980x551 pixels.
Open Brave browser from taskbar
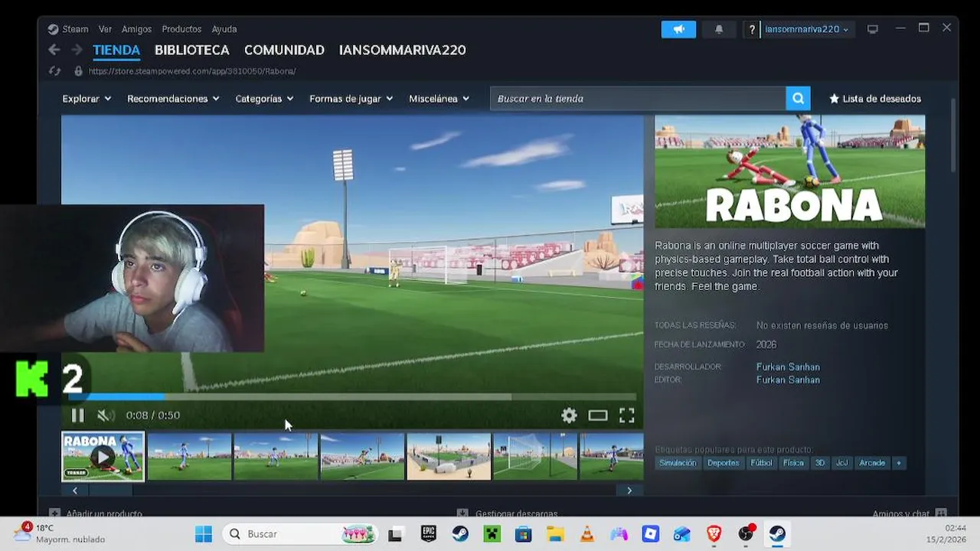(x=714, y=534)
